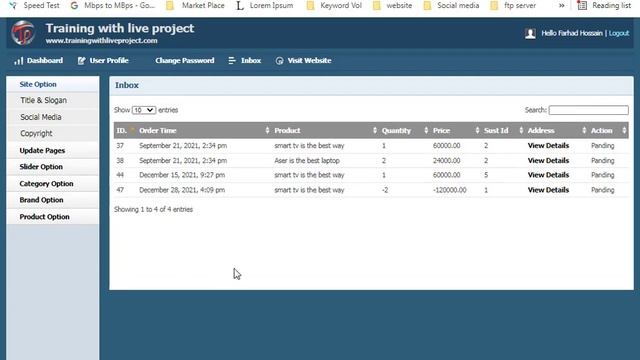Image resolution: width=640 pixels, height=360 pixels.
Task: Click the Inbox panel heading
Action: click(x=127, y=85)
